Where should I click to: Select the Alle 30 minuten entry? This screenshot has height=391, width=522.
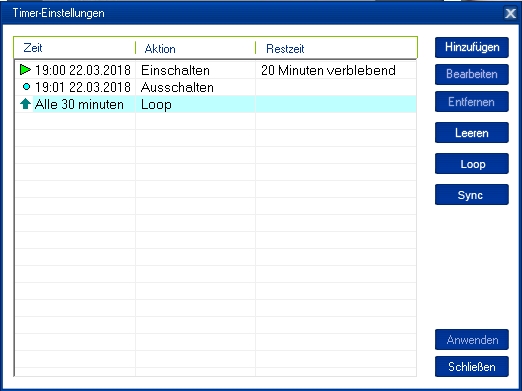79,104
